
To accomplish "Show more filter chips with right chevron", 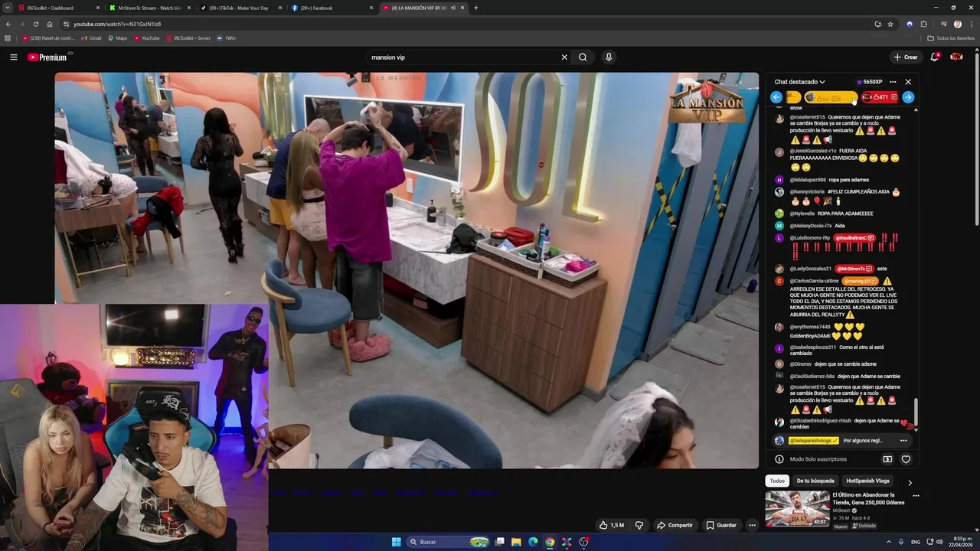I will [910, 482].
